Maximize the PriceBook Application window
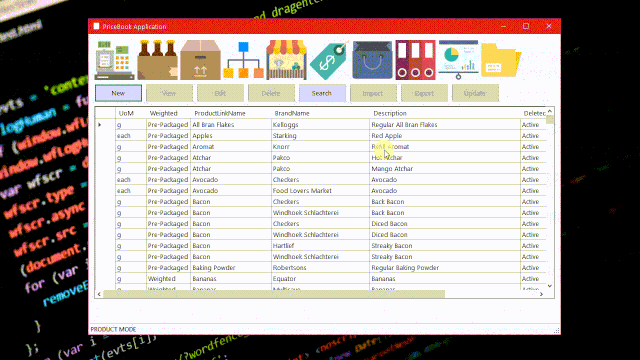Viewport: 640px width, 360px height. (526, 26)
